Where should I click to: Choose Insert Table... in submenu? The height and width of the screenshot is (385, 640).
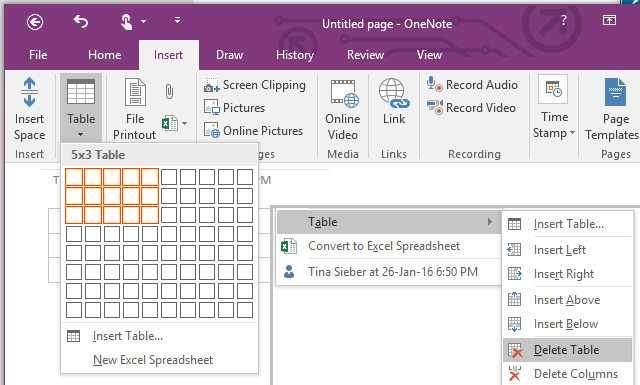(x=567, y=224)
